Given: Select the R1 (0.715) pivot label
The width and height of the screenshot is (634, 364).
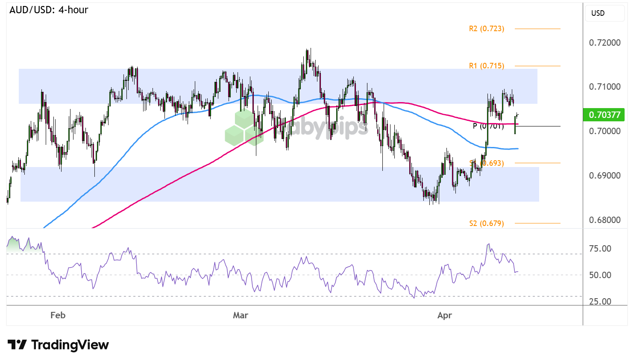Looking at the screenshot, I should coord(486,66).
